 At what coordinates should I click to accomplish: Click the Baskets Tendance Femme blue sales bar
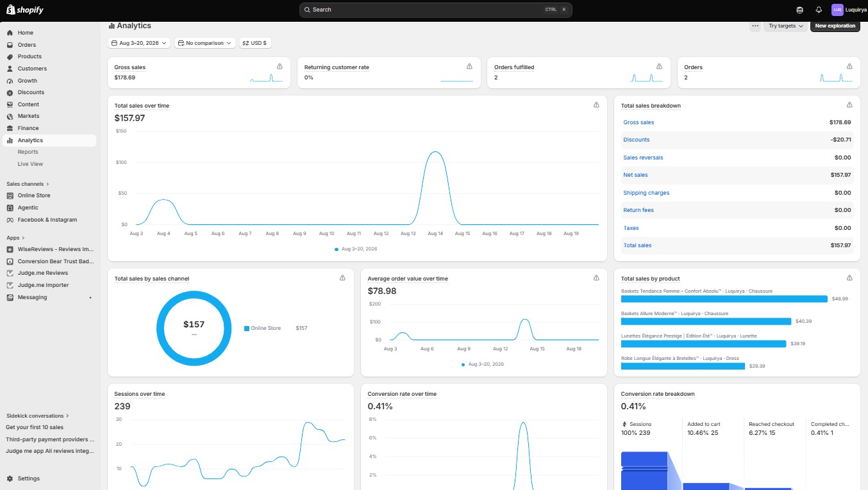pyautogui.click(x=724, y=299)
